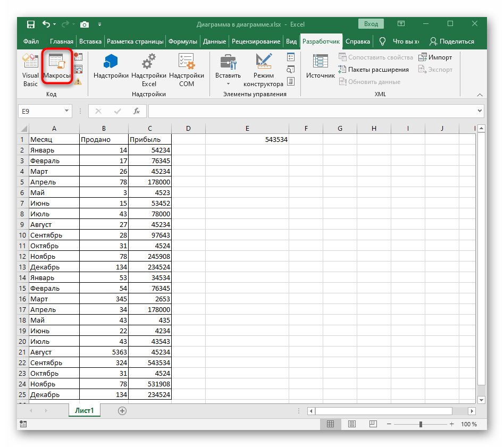Image resolution: width=504 pixels, height=447 pixels.
Task: Click the Поделиться share button
Action: click(x=451, y=41)
